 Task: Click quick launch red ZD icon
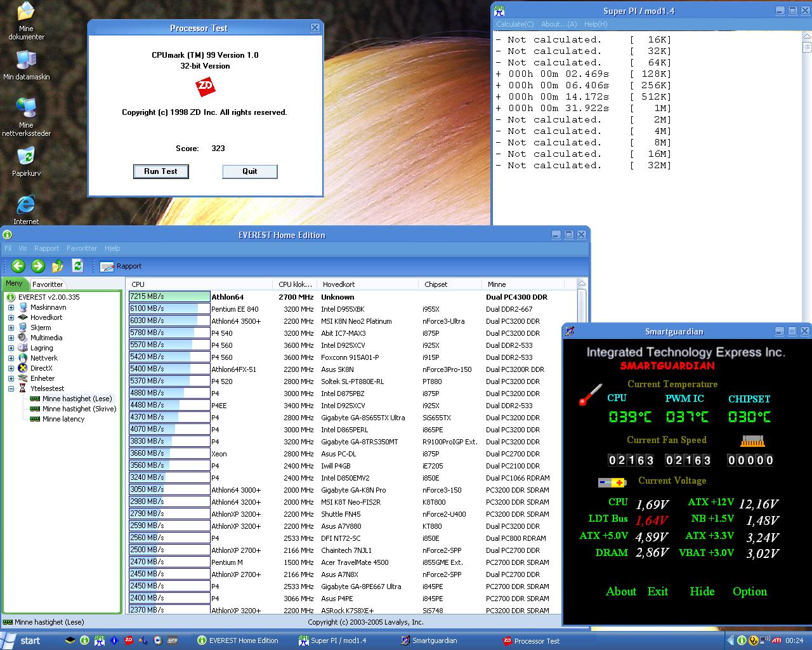point(129,640)
